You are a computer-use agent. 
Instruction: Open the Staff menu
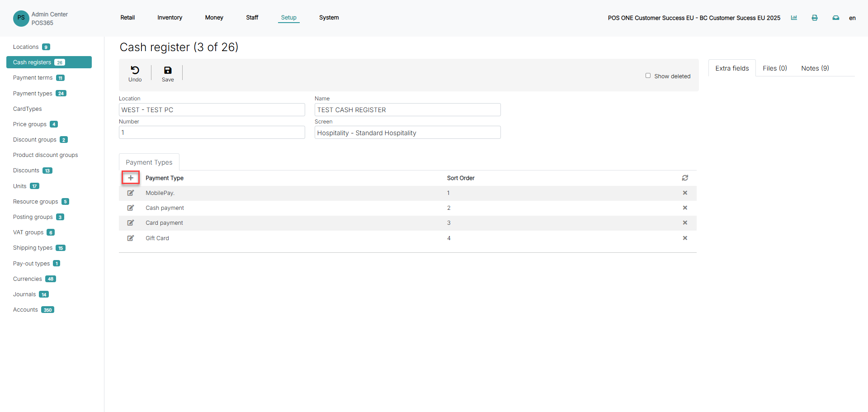[252, 18]
